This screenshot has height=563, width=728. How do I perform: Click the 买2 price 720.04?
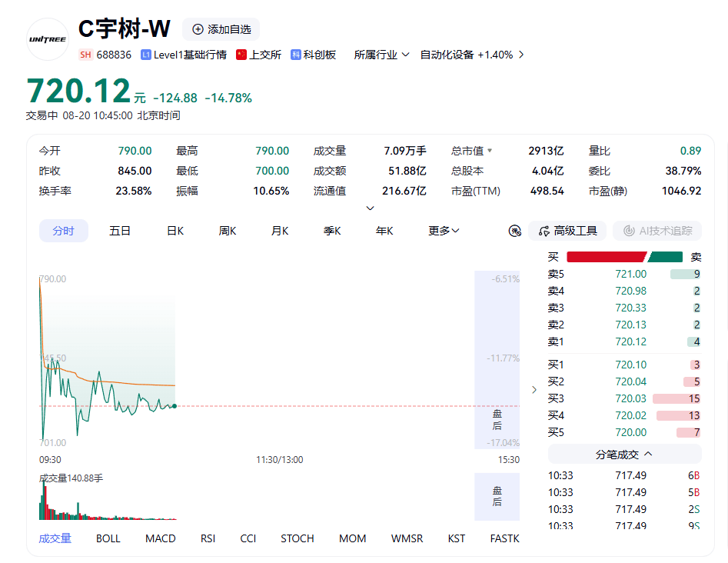coord(631,381)
